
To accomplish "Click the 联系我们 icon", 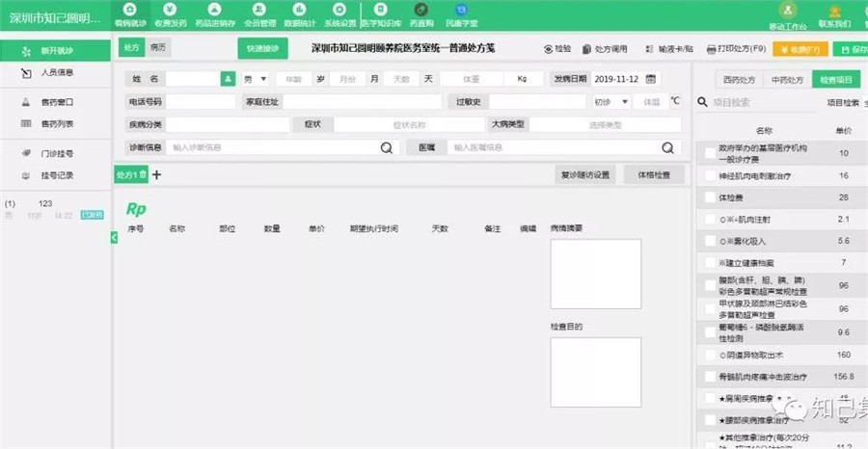I will [834, 11].
